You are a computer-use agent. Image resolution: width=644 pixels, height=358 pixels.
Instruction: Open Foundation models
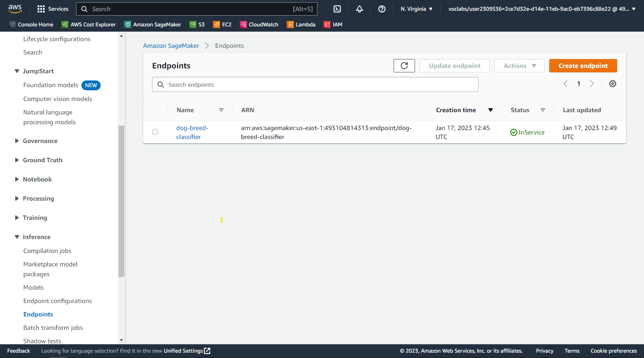pos(51,85)
